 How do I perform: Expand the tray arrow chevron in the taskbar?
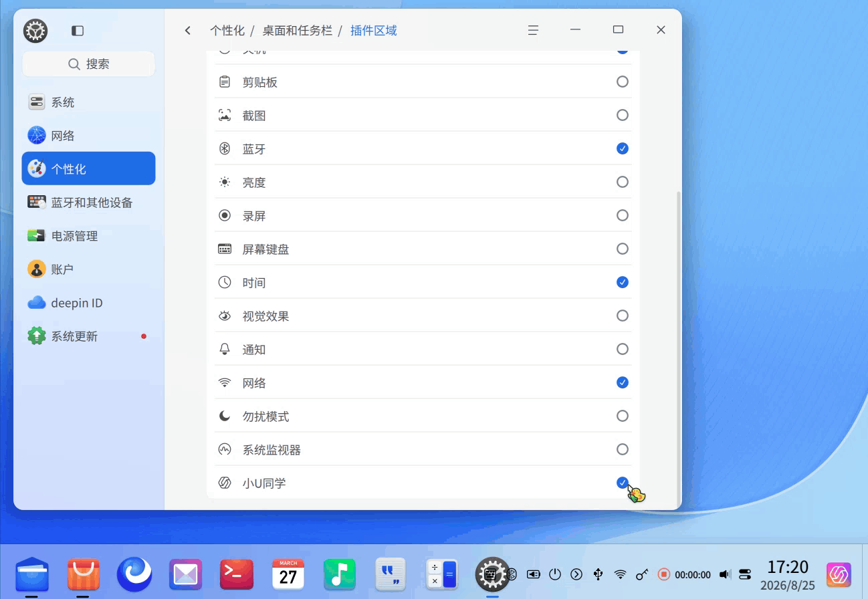(576, 574)
